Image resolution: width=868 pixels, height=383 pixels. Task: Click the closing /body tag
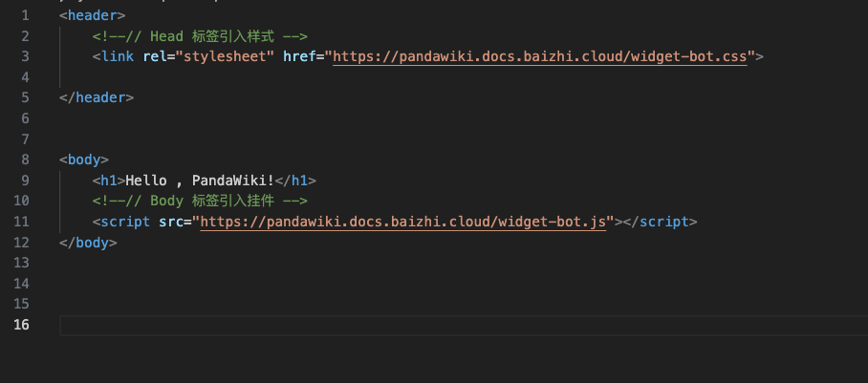88,243
